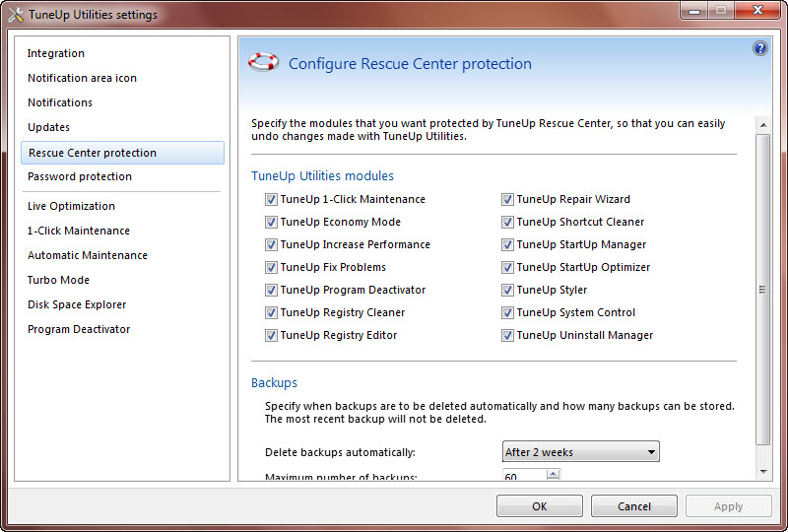Image resolution: width=788 pixels, height=532 pixels.
Task: Increase maximum number of backups with spinner arrow
Action: point(553,474)
